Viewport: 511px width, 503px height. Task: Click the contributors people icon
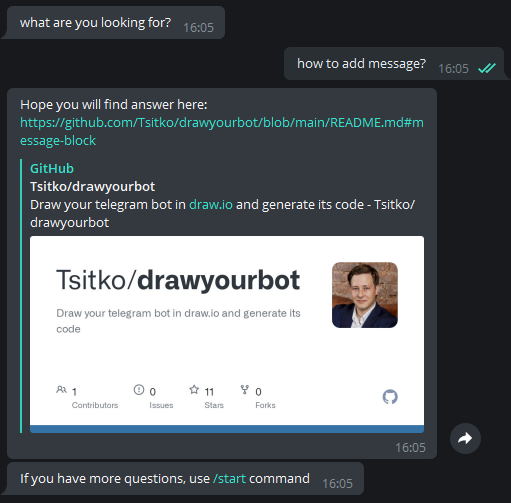pos(61,389)
